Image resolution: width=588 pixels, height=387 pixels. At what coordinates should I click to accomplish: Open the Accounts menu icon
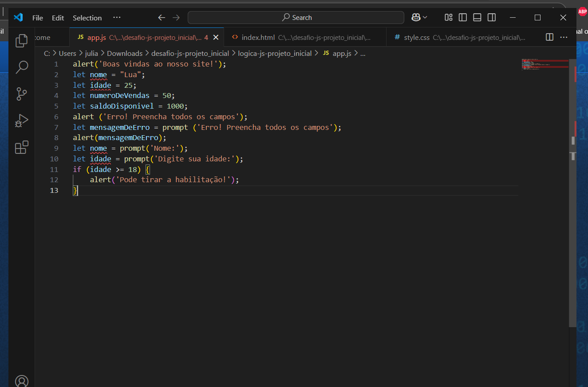coord(21,381)
